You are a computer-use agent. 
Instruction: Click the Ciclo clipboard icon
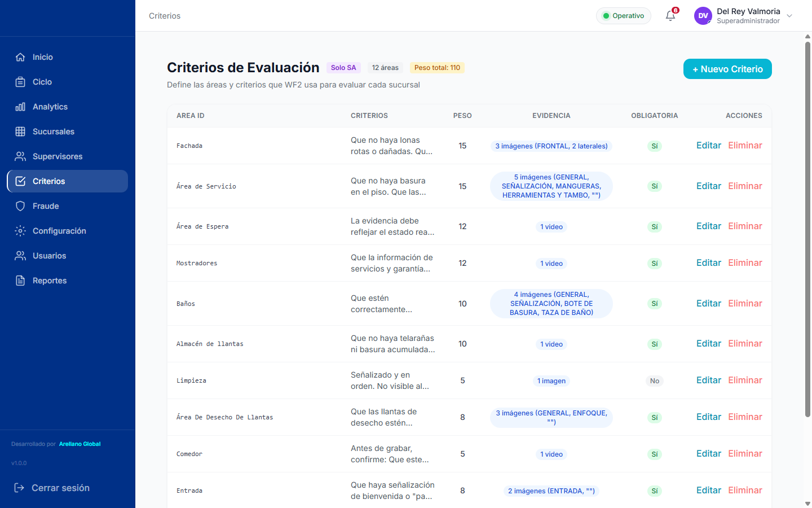[20, 82]
